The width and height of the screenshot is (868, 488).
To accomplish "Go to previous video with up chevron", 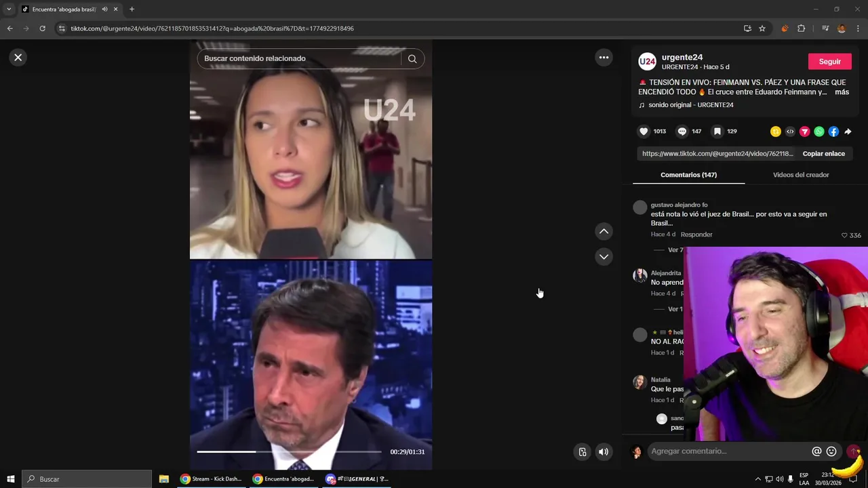I will tap(604, 232).
